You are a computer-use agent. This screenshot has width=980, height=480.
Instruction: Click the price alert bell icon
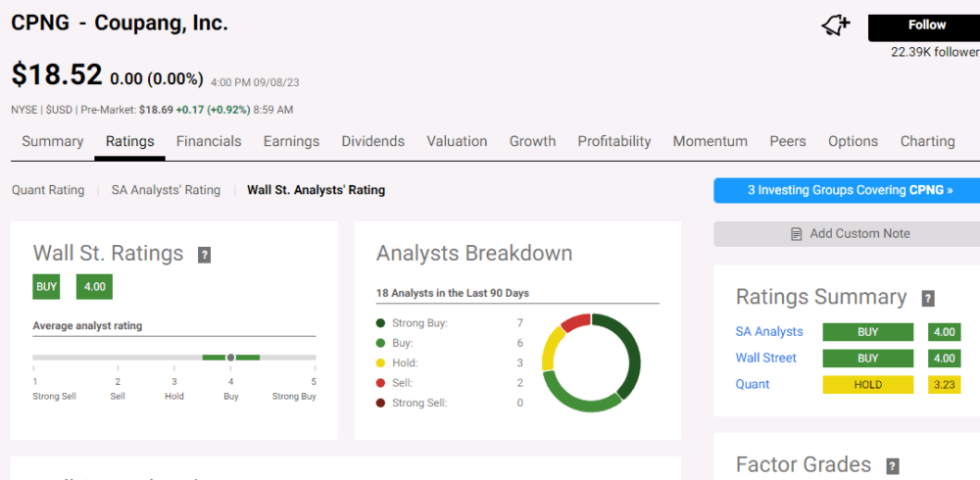[x=836, y=25]
